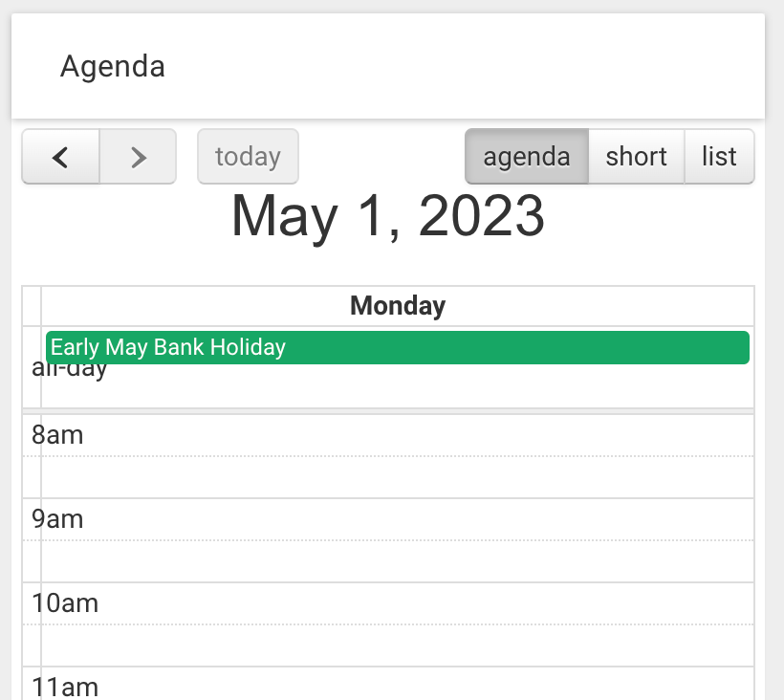This screenshot has width=784, height=700.
Task: Select the 11am time slot
Action: [398, 684]
